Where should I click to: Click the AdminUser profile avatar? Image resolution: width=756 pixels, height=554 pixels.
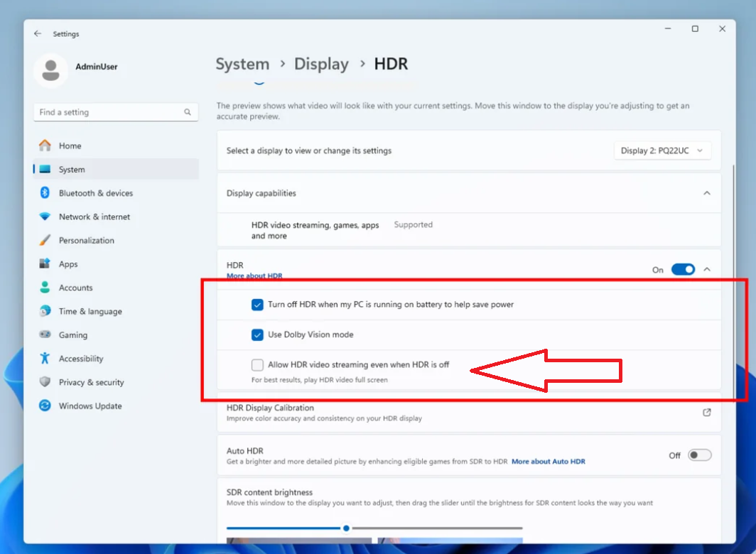pos(50,70)
